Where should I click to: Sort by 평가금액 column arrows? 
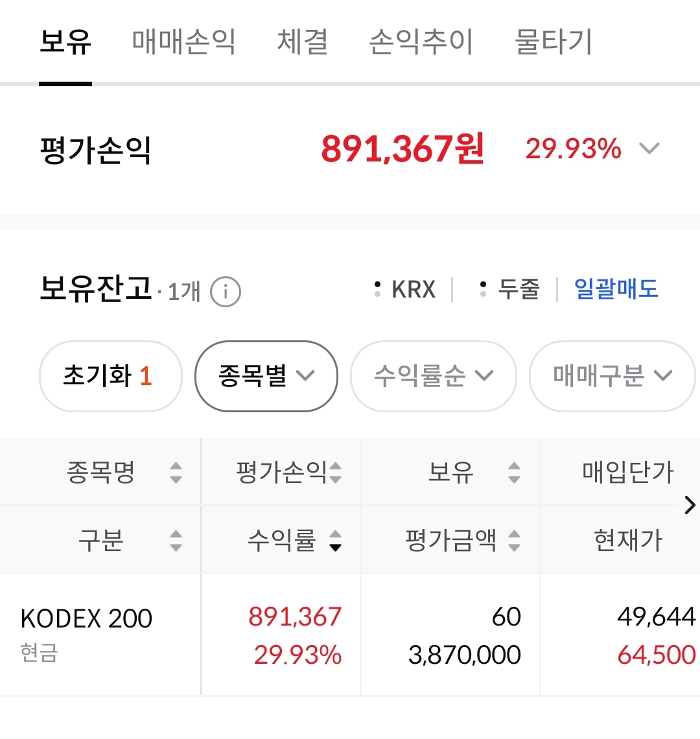pos(514,540)
